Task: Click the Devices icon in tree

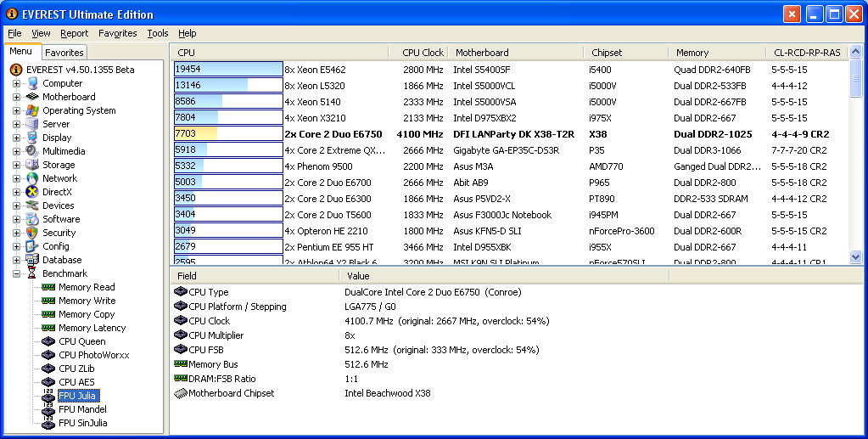Action: click(x=32, y=205)
